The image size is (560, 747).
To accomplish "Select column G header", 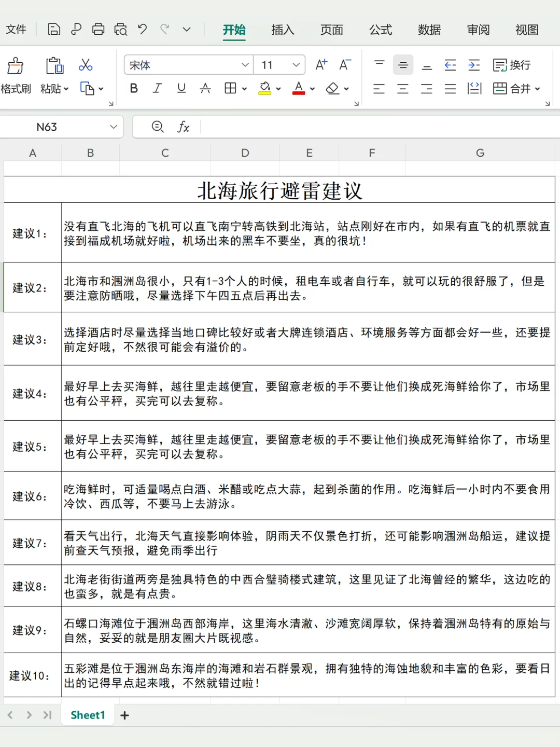I will point(480,153).
